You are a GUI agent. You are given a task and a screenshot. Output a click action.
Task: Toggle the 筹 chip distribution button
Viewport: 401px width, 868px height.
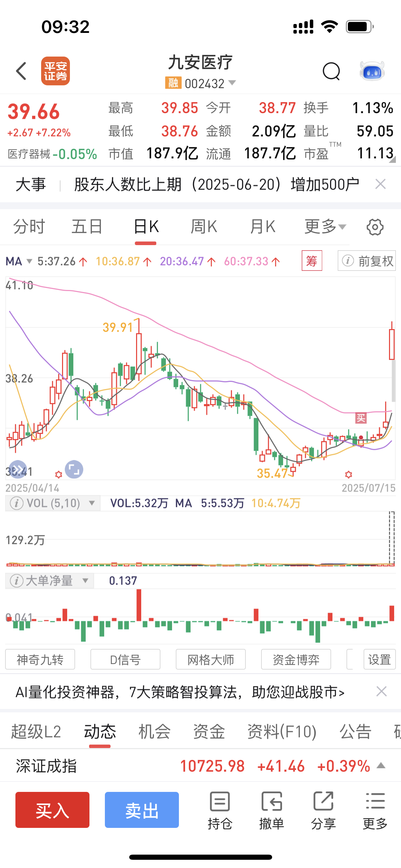pyautogui.click(x=312, y=261)
